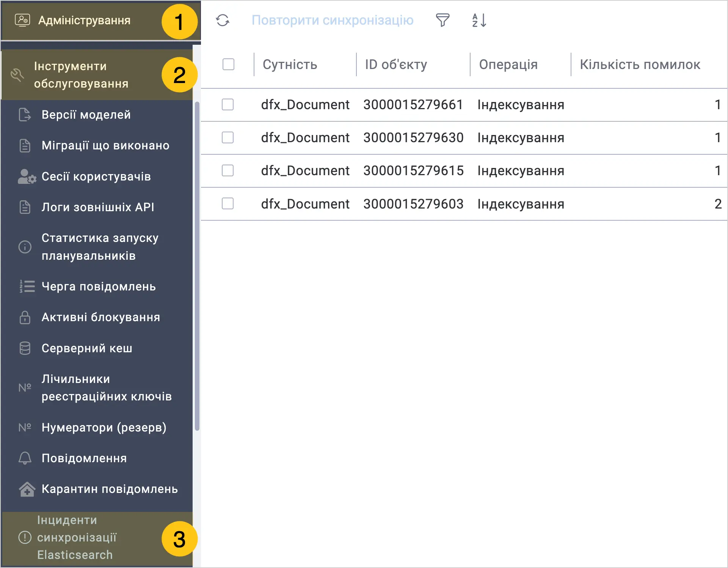
Task: Sort by the Сутність column header
Action: pos(290,64)
